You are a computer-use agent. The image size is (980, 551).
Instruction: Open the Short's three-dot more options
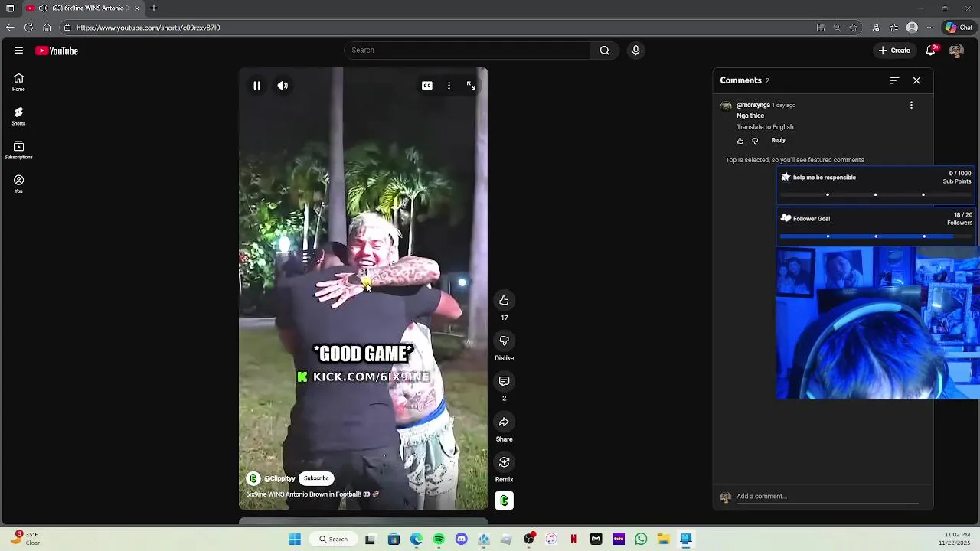449,86
